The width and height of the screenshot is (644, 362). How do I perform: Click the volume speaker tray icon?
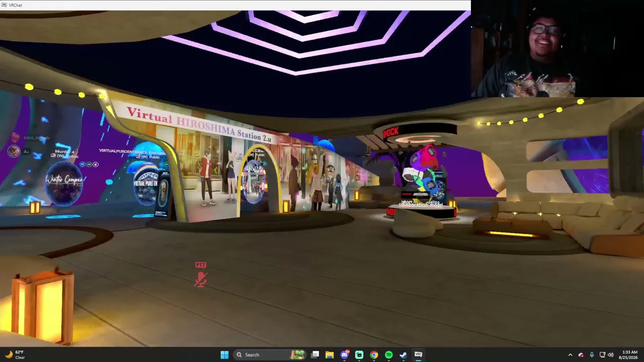pyautogui.click(x=611, y=354)
